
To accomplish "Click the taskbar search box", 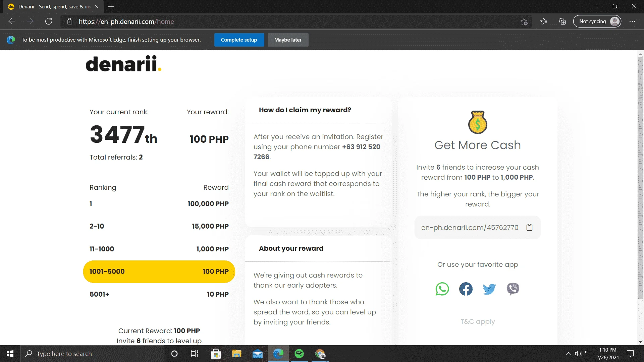I will tap(92, 354).
